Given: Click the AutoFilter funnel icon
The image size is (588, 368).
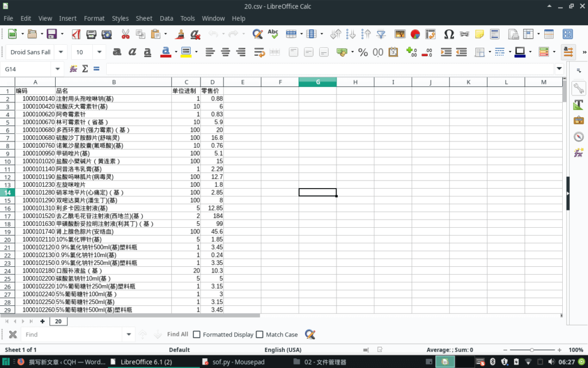Looking at the screenshot, I should (x=381, y=34).
